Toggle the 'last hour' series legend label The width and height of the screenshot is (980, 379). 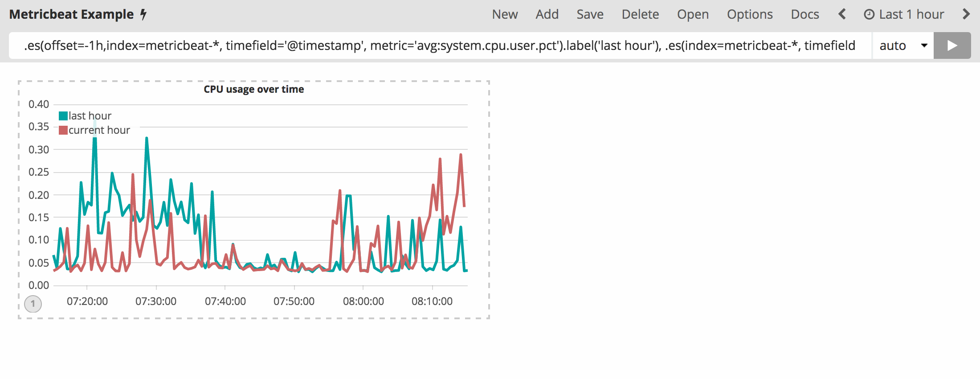pyautogui.click(x=90, y=116)
